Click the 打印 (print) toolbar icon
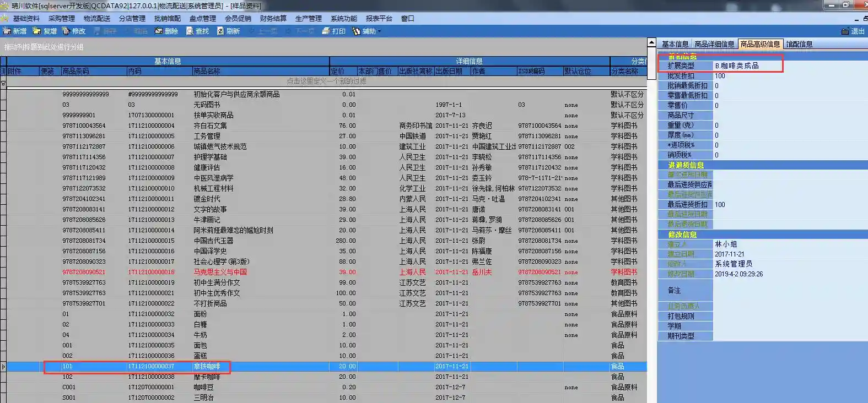Screen dimensions: 868x403 point(326,31)
